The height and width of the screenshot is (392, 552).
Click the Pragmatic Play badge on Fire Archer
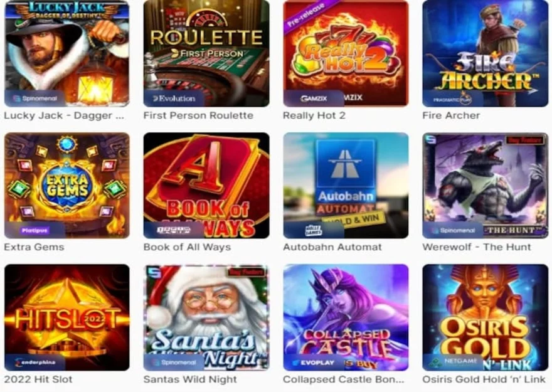click(x=453, y=98)
